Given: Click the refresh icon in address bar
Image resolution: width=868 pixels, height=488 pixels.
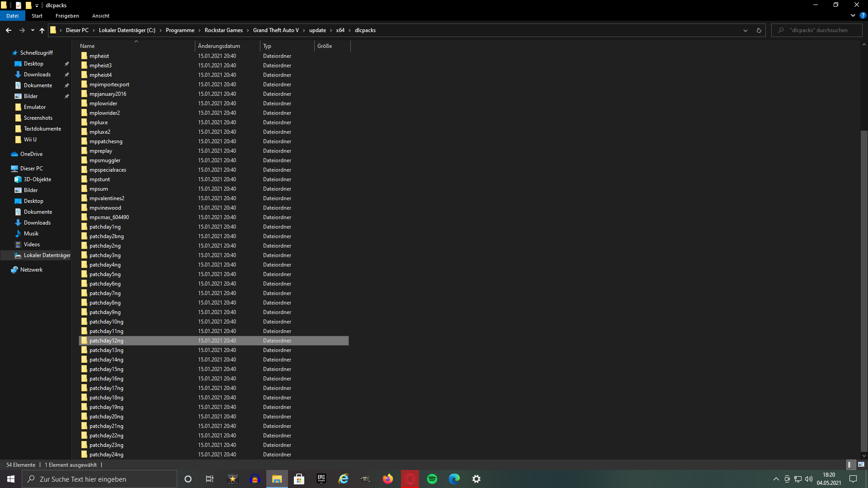Looking at the screenshot, I should (759, 30).
